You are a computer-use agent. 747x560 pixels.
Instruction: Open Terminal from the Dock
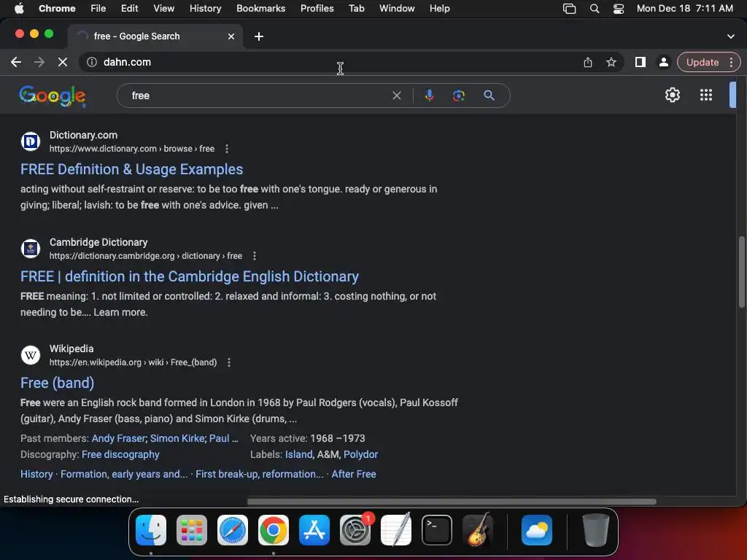(437, 530)
